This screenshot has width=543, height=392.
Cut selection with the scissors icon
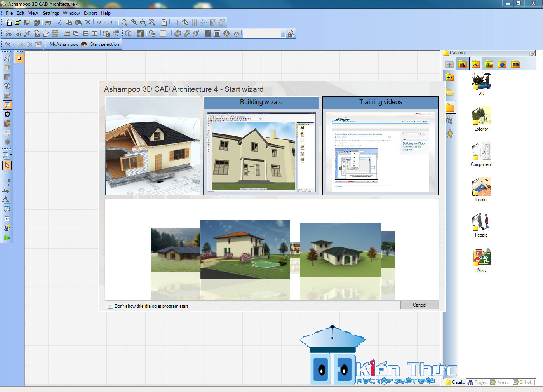point(59,23)
